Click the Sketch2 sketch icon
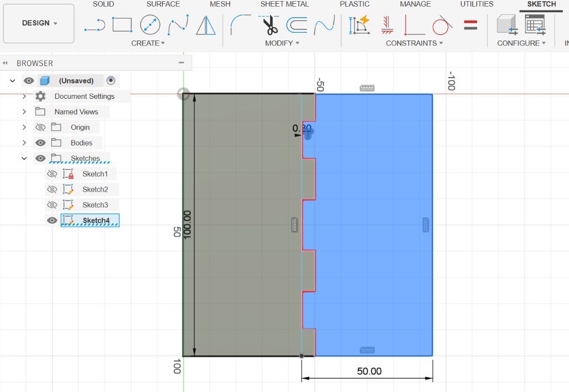 click(x=68, y=189)
